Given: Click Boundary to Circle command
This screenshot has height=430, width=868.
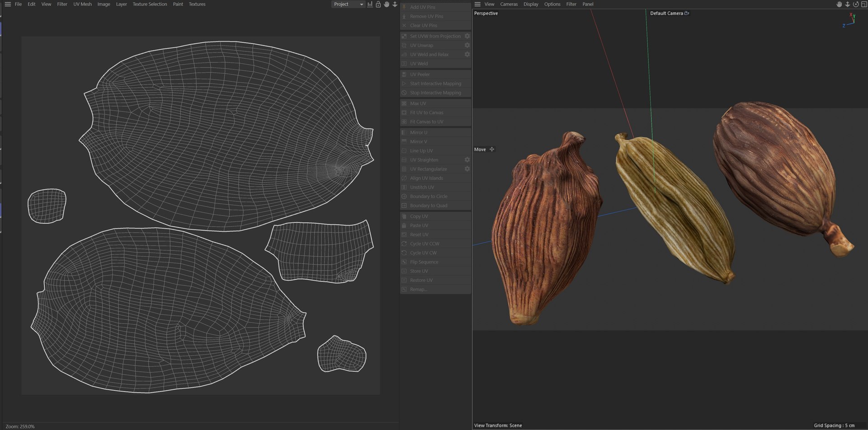Looking at the screenshot, I should point(436,196).
